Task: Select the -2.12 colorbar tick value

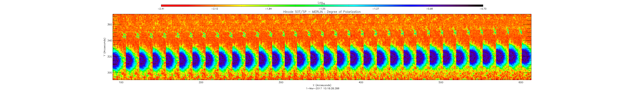Action: tap(214, 9)
